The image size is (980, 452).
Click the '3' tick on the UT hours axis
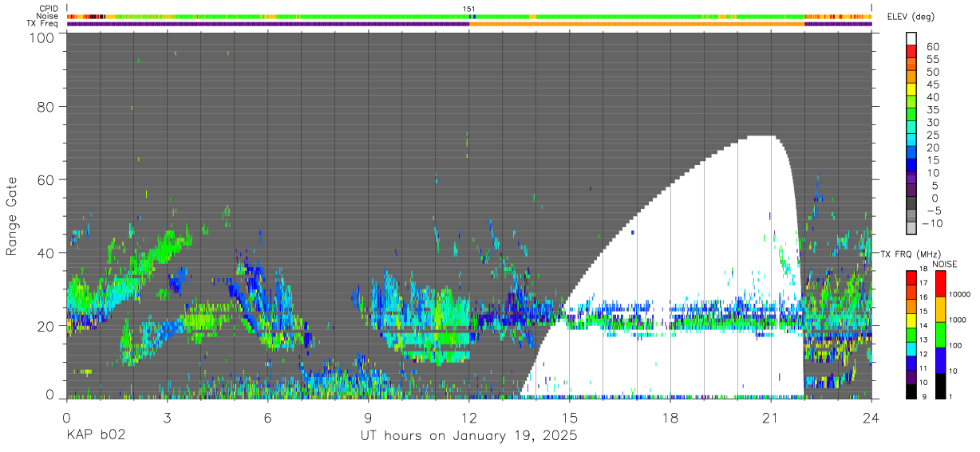(x=167, y=417)
